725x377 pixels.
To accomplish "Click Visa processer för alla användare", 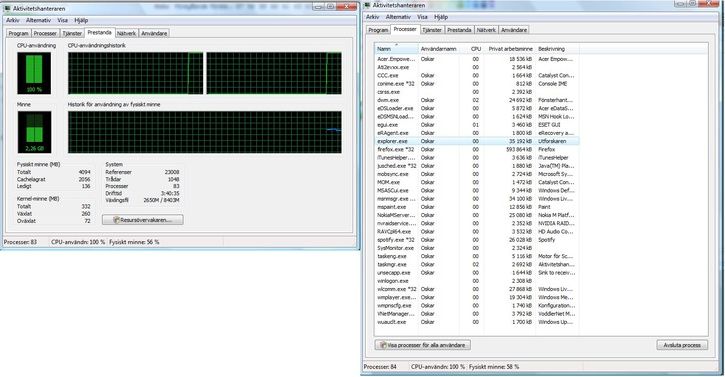I will [x=423, y=345].
